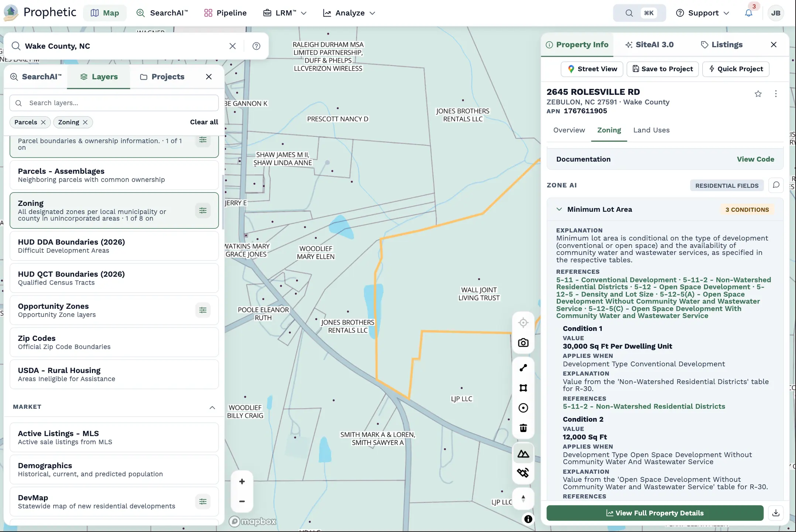This screenshot has width=796, height=532.
Task: Toggle terrain view mountain icon
Action: click(x=523, y=453)
